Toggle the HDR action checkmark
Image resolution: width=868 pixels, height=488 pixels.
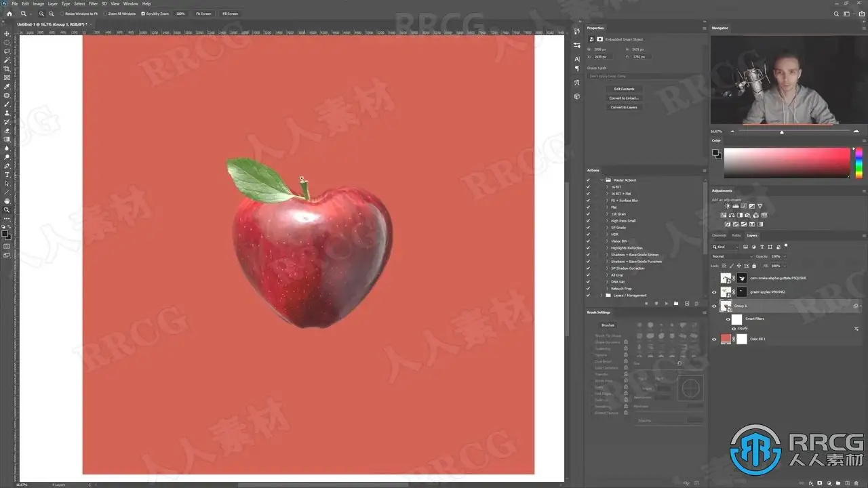point(588,235)
